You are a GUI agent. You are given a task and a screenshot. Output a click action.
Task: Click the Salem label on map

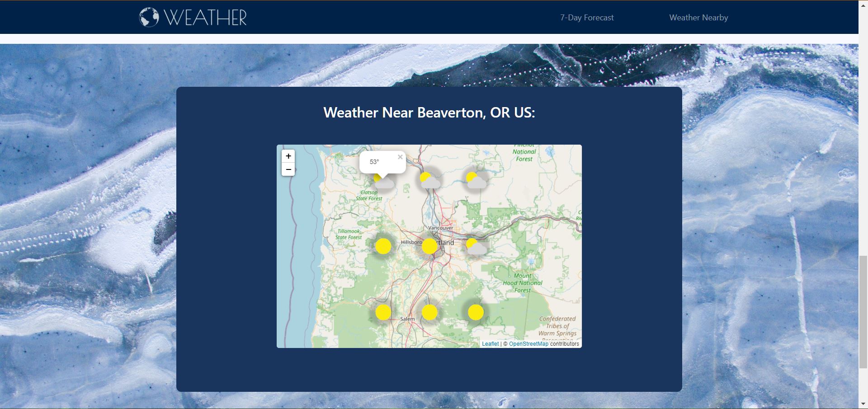tap(407, 319)
